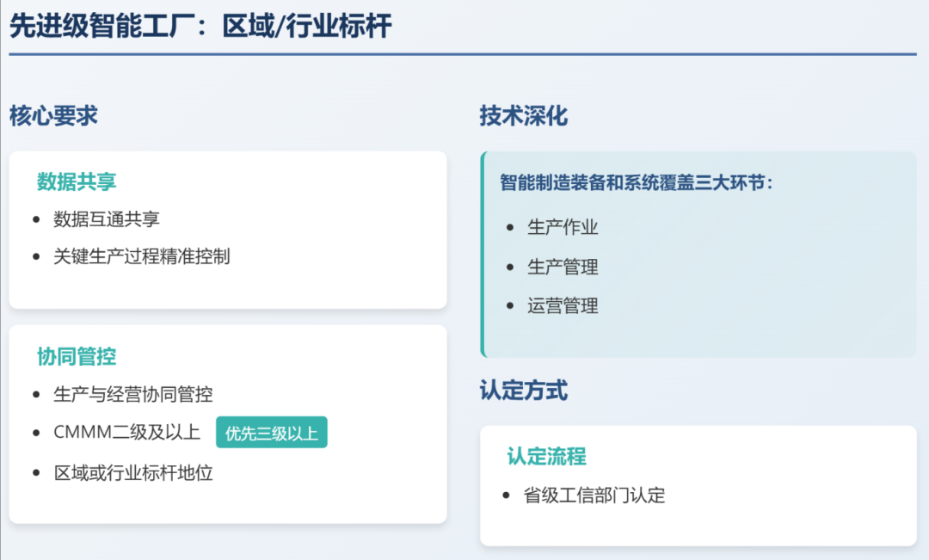Click the 协同管控 card heading
Viewport: 929px width, 560px height.
tap(77, 356)
